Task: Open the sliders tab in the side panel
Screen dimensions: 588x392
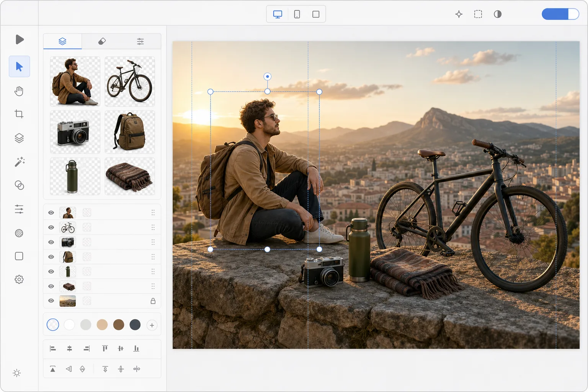Action: pos(140,41)
